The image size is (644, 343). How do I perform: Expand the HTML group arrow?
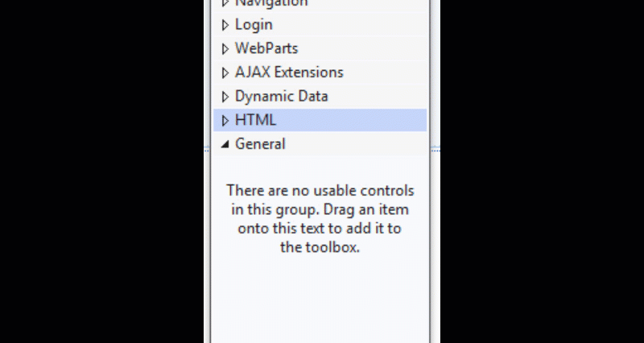[225, 121]
